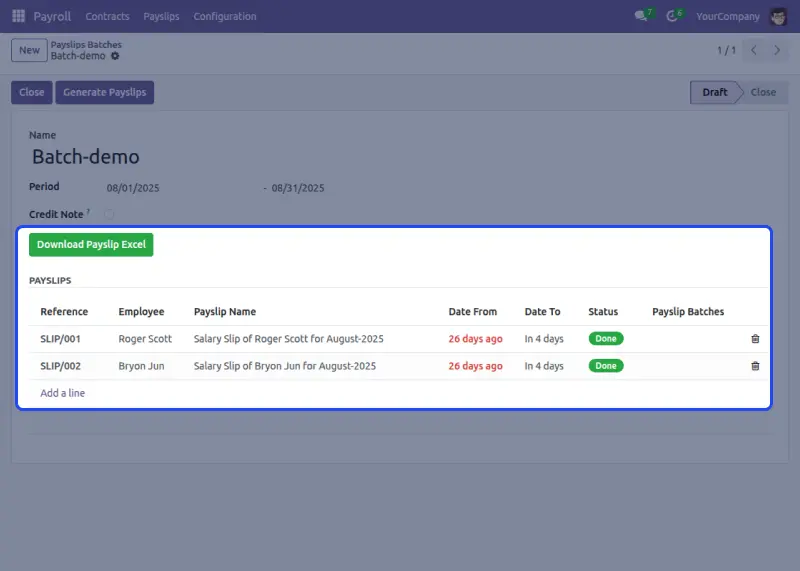Delete the SLIP/001 payslip line
Viewport: 800px width, 571px height.
coord(755,339)
